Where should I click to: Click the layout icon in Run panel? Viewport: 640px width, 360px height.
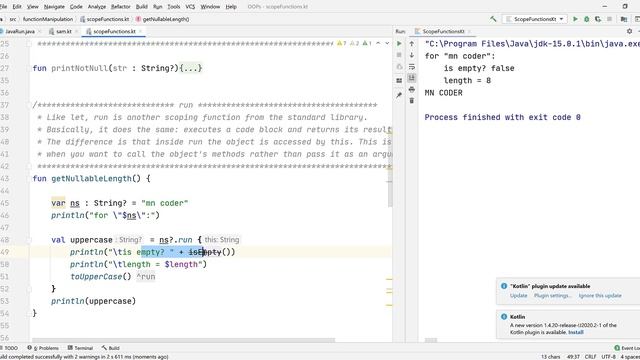tap(399, 81)
